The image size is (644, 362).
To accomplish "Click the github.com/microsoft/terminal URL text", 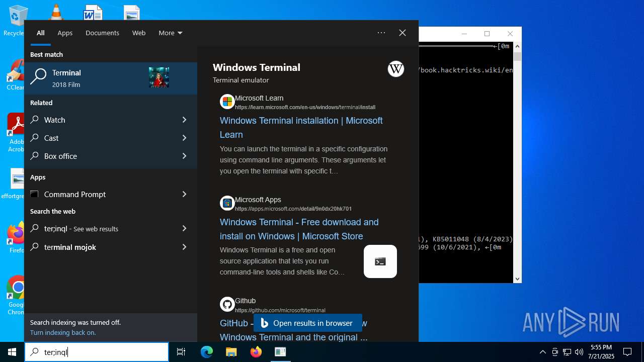I will [x=280, y=310].
